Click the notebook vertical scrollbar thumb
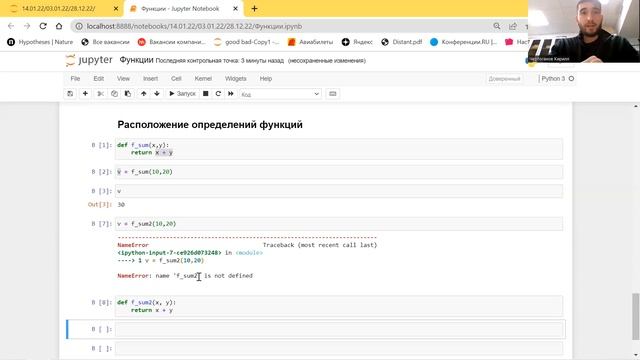 coord(636,316)
